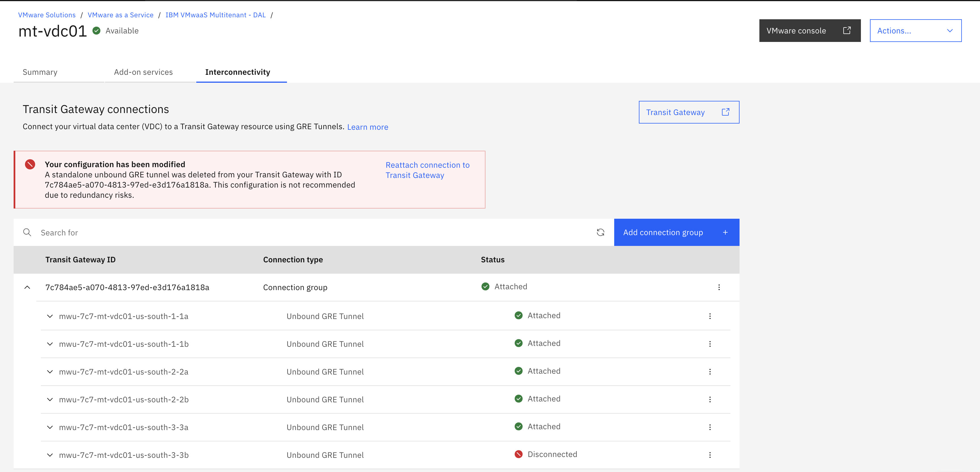The height and width of the screenshot is (472, 980).
Task: Open overflow menu for us-south-1-1a tunnel
Action: click(x=709, y=316)
